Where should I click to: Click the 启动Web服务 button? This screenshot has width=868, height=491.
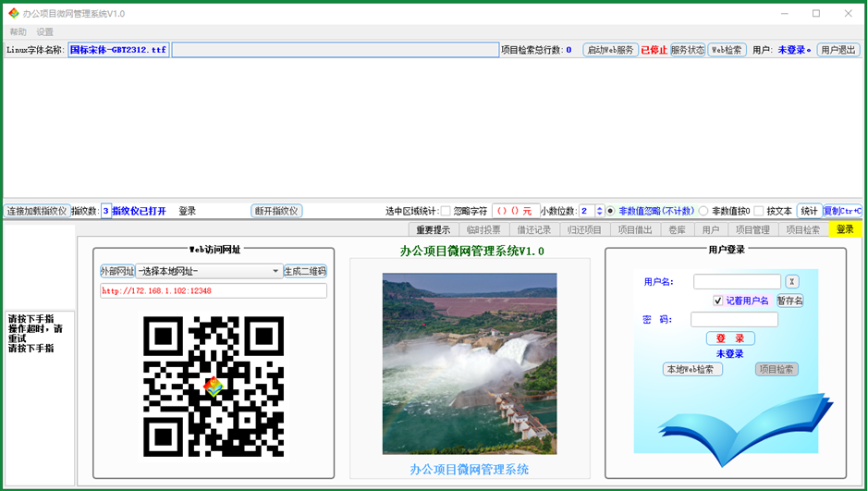point(610,50)
